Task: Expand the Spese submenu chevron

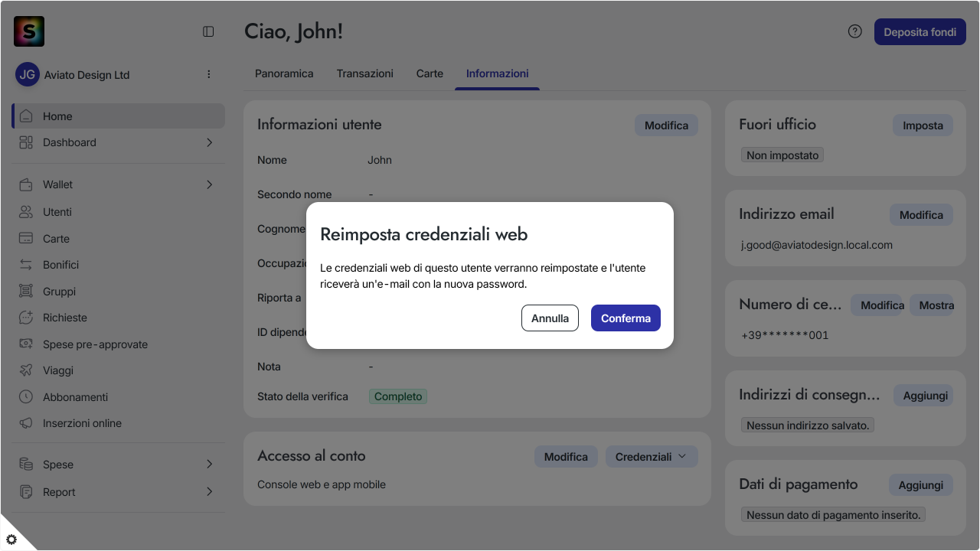Action: (x=209, y=465)
